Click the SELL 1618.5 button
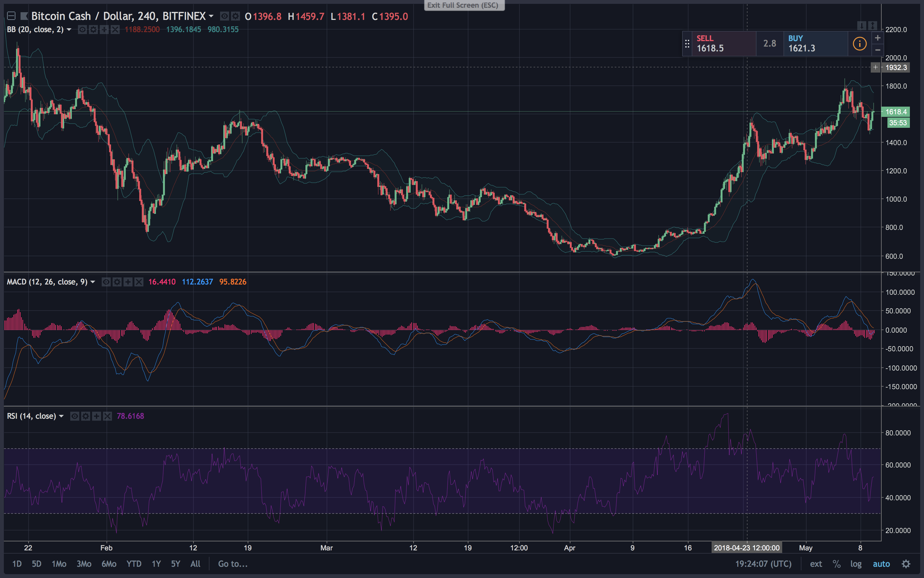 724,44
